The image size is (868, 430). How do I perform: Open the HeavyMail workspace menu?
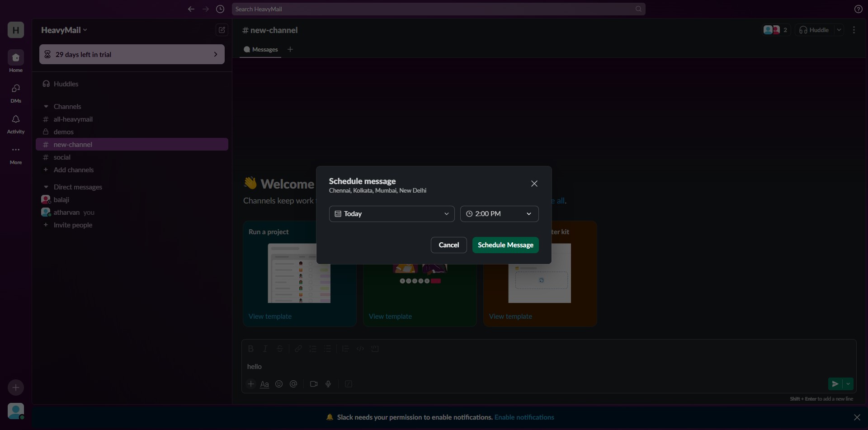click(x=64, y=30)
